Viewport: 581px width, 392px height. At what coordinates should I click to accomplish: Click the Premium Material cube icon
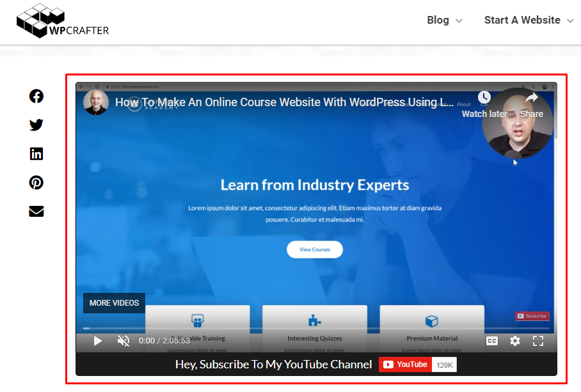(x=432, y=320)
